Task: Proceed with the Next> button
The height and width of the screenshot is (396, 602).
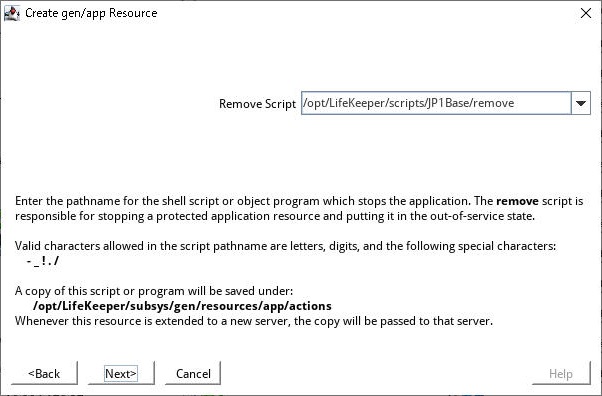Action: [121, 373]
